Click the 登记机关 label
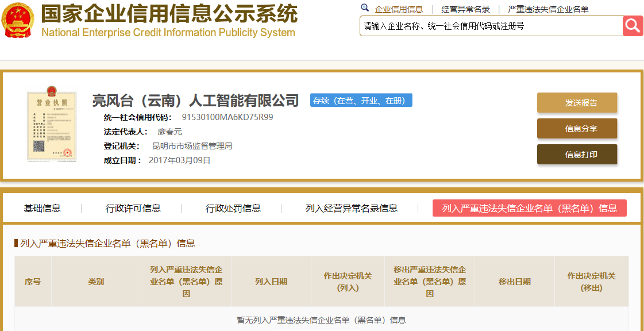The height and width of the screenshot is (331, 644). [122, 146]
